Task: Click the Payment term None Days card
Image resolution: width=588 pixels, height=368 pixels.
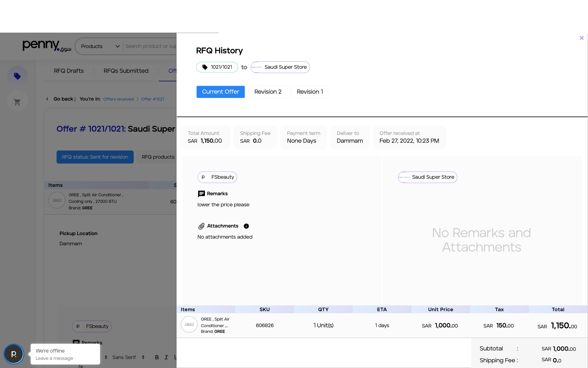Action: point(303,137)
